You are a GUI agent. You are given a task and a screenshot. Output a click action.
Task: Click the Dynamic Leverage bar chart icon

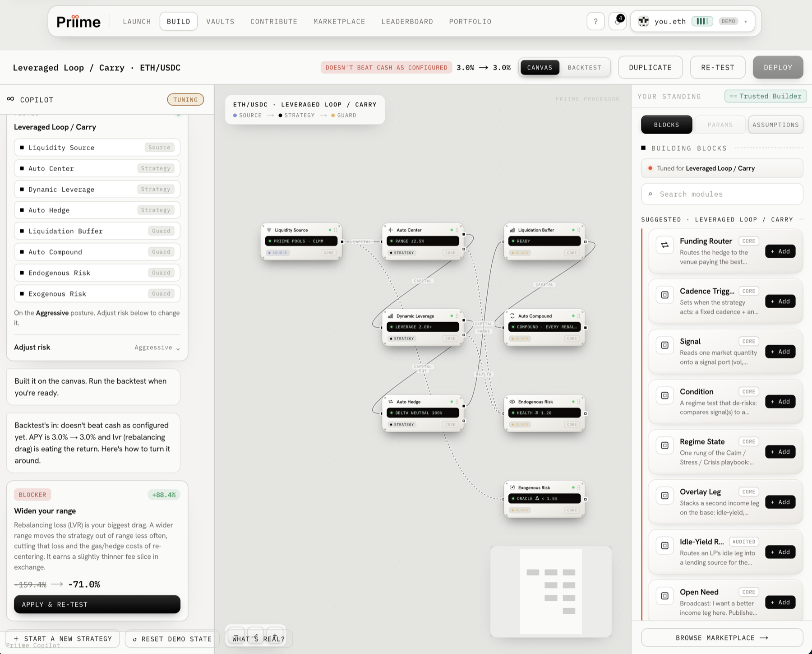391,316
